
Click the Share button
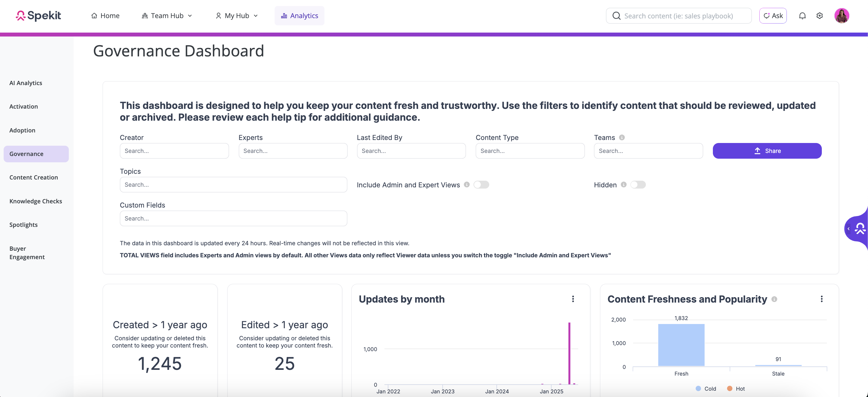[767, 151]
